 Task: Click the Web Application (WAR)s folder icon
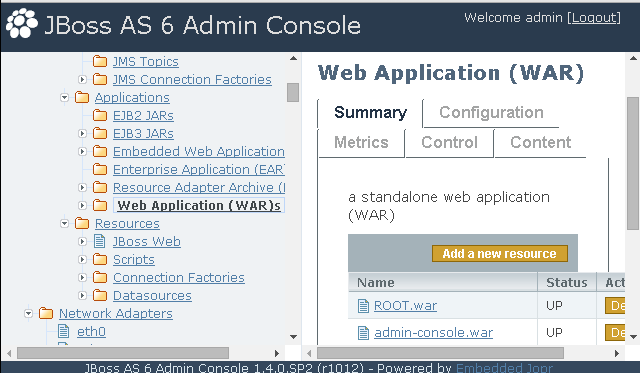point(100,205)
